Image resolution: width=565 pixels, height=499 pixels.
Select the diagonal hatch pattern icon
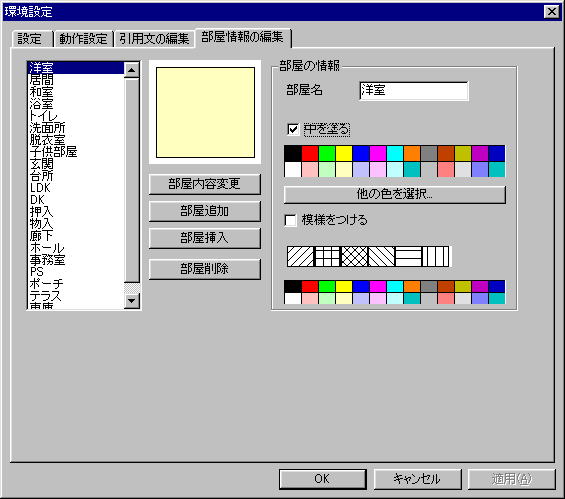[x=301, y=257]
